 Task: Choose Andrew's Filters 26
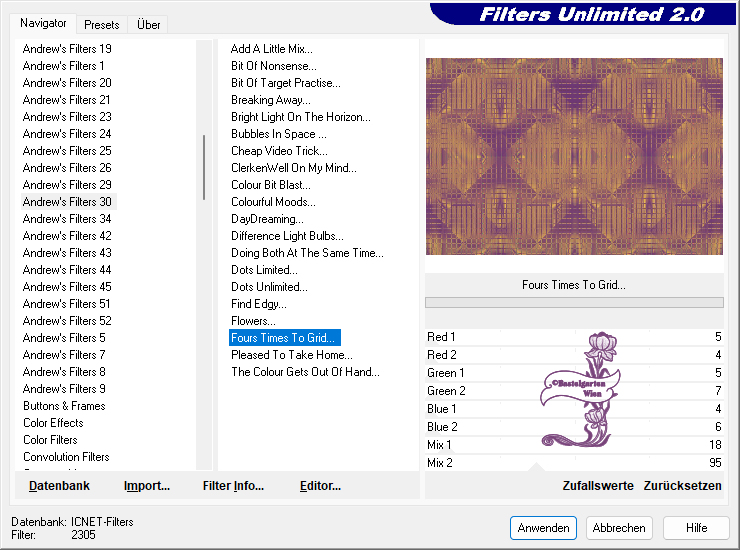point(67,168)
